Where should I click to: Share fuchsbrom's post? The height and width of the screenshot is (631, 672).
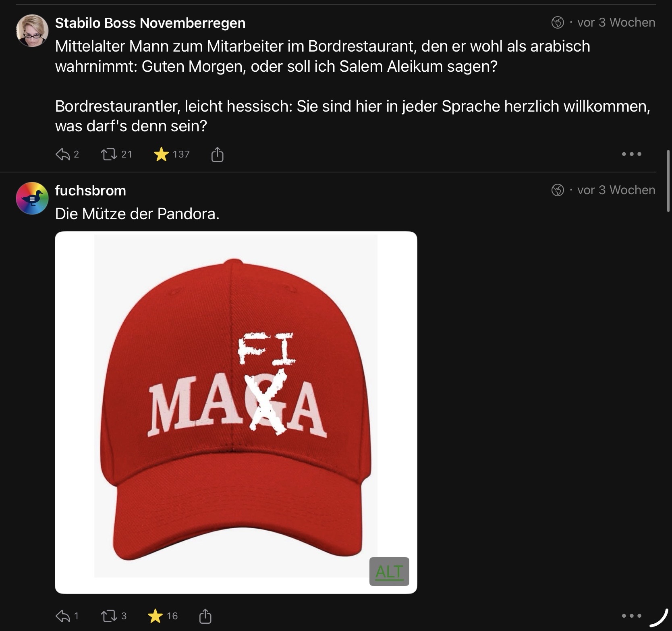point(205,616)
